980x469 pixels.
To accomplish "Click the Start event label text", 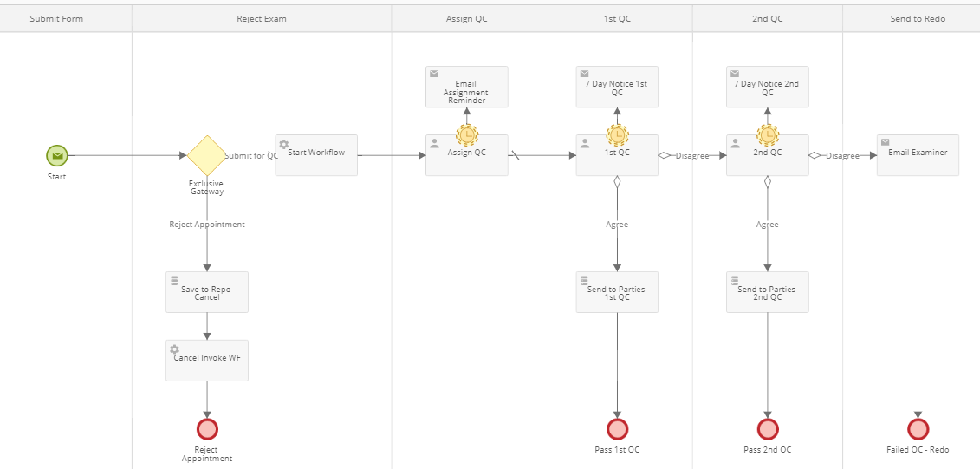I will [57, 176].
